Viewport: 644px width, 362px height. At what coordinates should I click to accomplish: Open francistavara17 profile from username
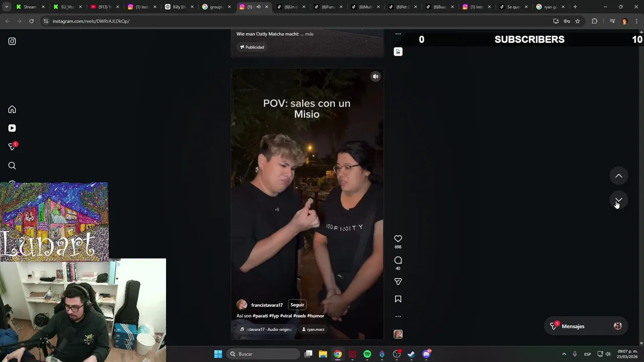pyautogui.click(x=267, y=305)
